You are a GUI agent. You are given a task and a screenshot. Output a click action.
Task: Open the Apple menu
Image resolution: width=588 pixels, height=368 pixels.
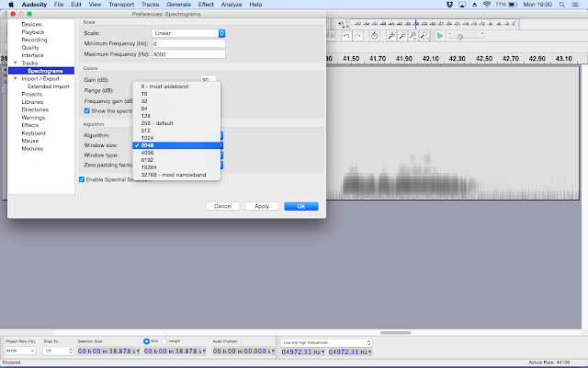click(x=11, y=5)
